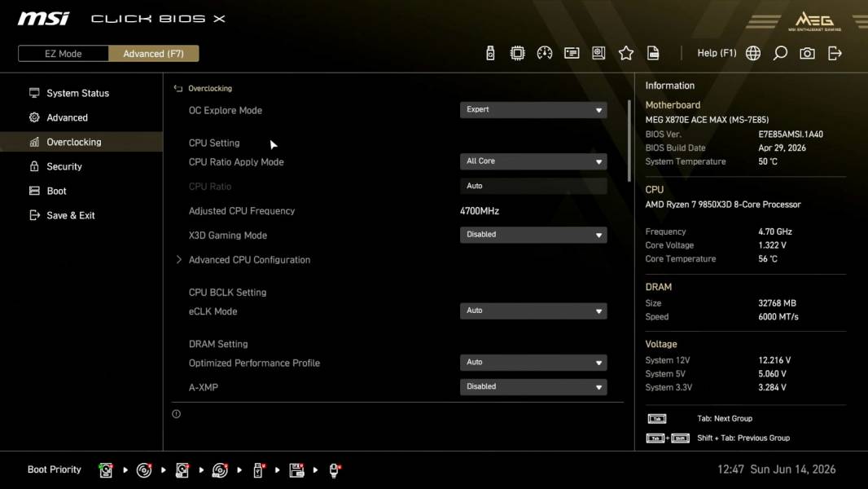Open Optimized Performance Profile dropdown

tap(533, 362)
